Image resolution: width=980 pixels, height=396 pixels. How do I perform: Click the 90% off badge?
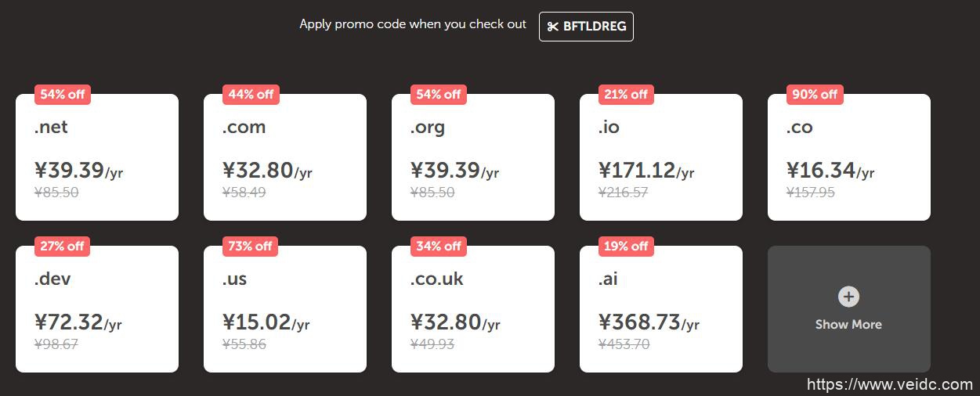click(x=815, y=95)
